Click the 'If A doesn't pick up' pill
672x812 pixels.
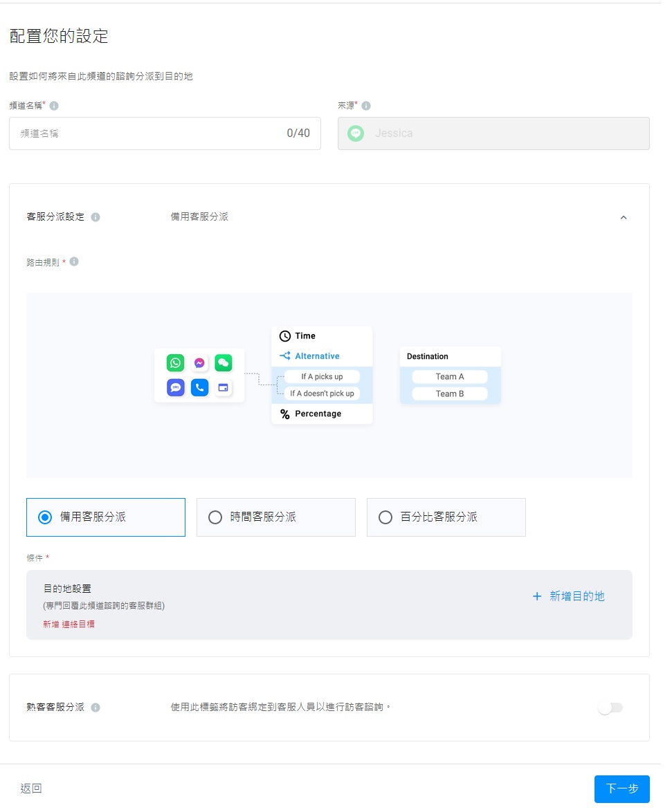(322, 394)
